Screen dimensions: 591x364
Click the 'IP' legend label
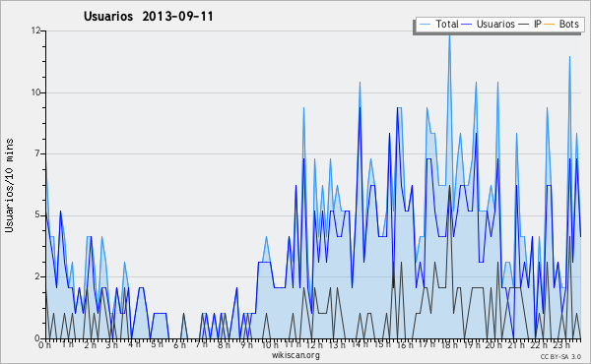pyautogui.click(x=537, y=24)
